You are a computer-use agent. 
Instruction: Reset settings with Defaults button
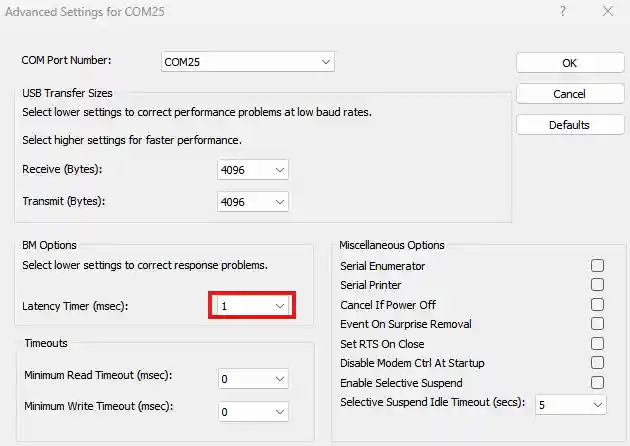coord(569,125)
